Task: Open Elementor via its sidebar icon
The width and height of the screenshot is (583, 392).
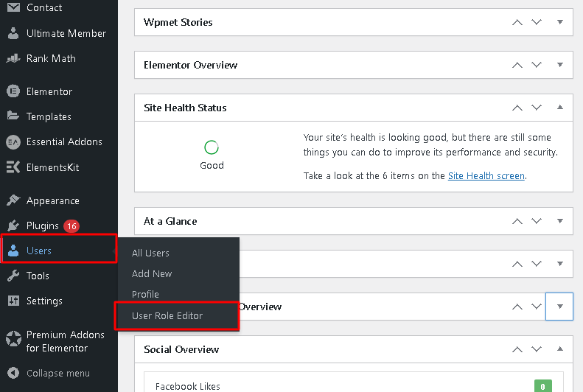Action: 13,91
